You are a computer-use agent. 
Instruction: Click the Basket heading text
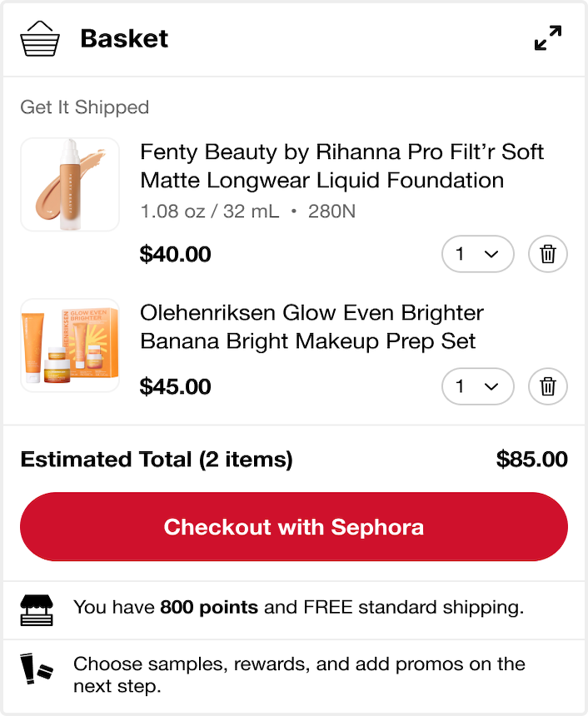(x=124, y=38)
